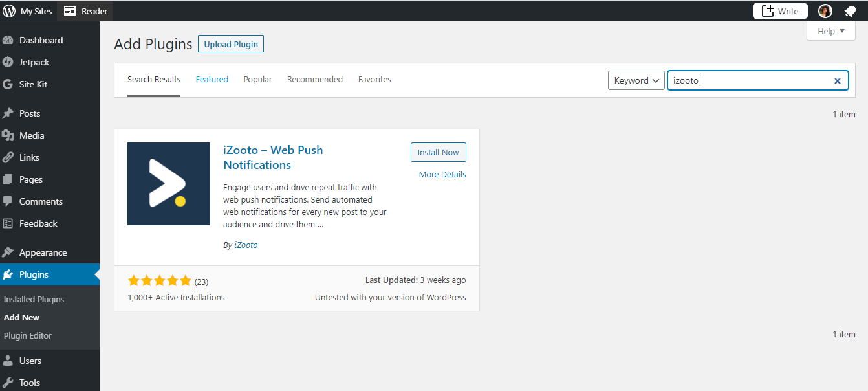868x391 pixels.
Task: Open the Feedback menu label
Action: [x=38, y=223]
